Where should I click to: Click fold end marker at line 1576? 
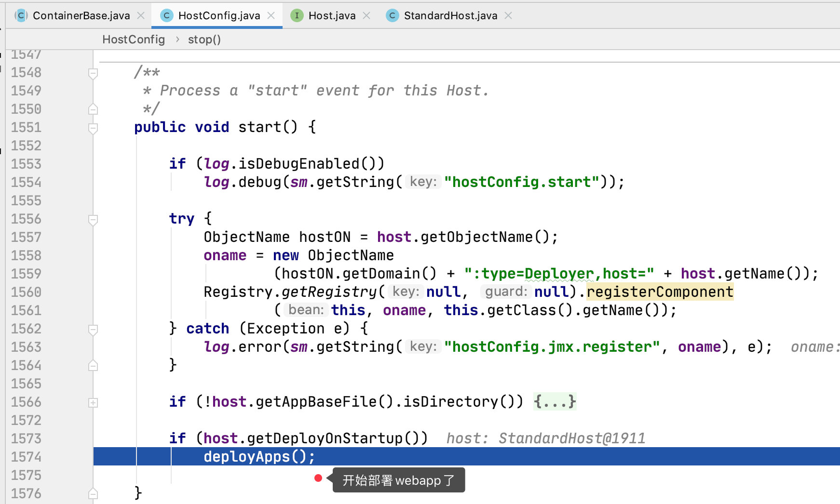point(93,493)
